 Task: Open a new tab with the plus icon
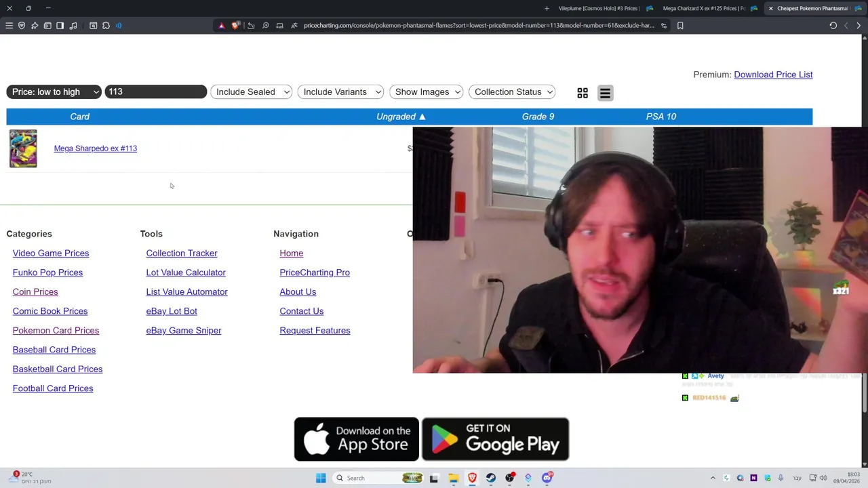click(x=547, y=8)
